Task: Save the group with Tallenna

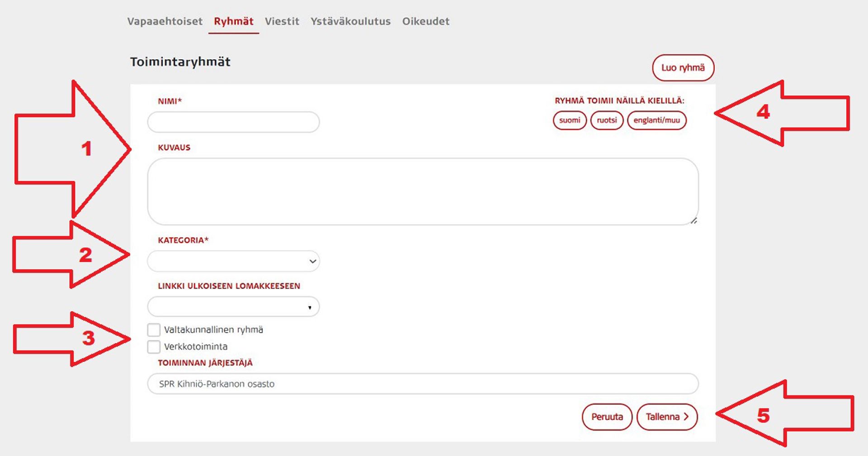Action: (x=667, y=417)
